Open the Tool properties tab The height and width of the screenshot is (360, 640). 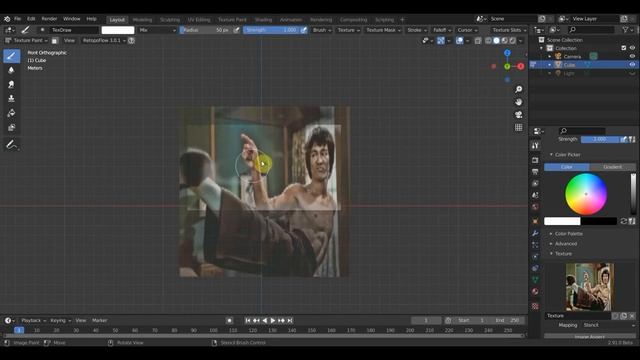click(x=535, y=146)
